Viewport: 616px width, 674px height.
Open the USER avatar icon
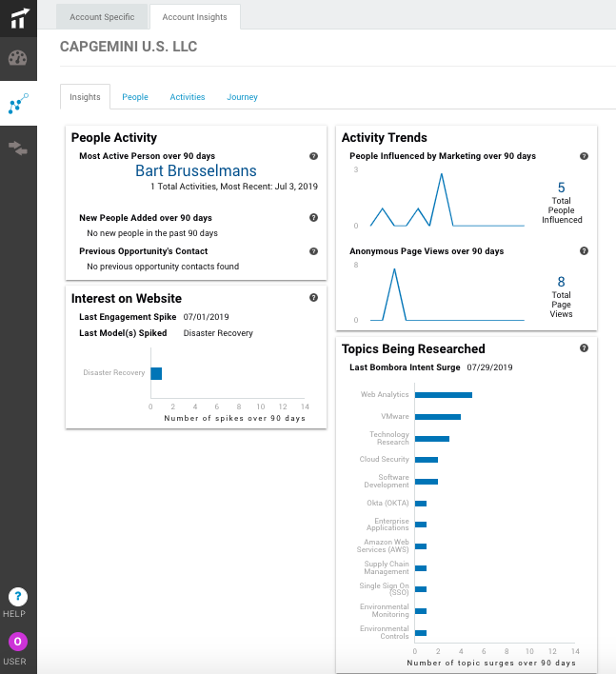coord(18,642)
